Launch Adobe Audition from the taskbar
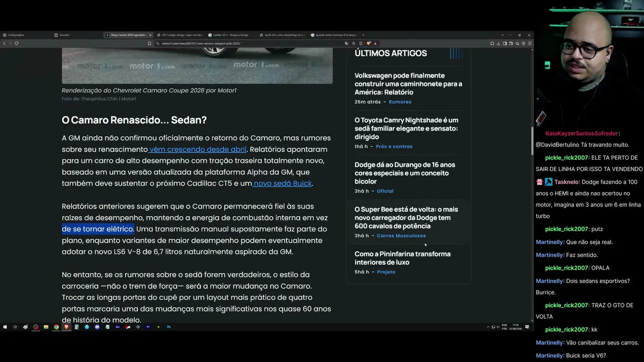The image size is (644, 362). (118, 327)
